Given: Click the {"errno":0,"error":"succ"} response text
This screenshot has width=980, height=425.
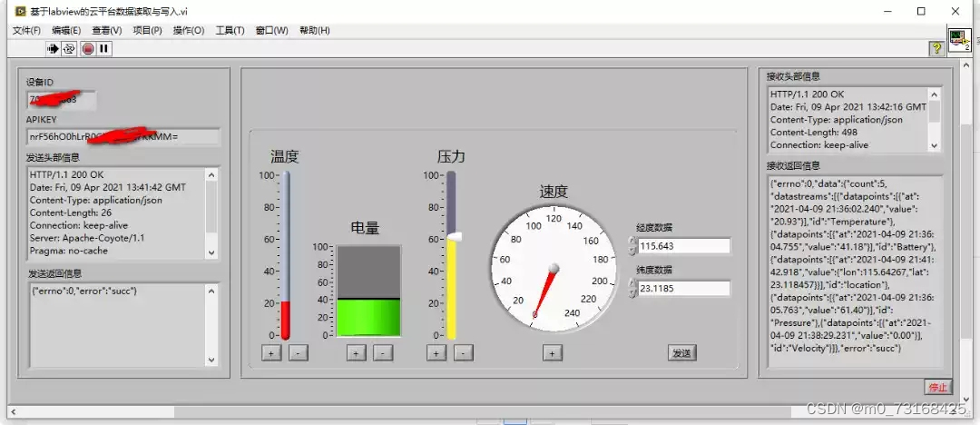Looking at the screenshot, I should [x=83, y=292].
